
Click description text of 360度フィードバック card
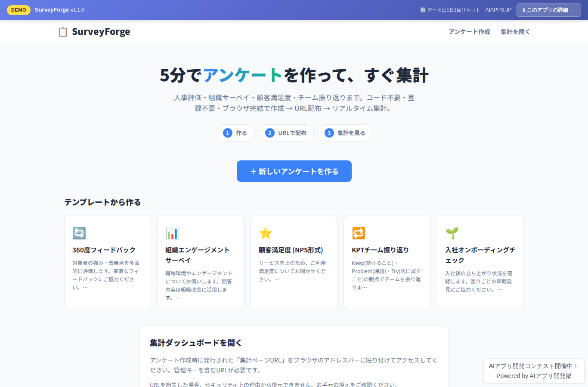(x=106, y=275)
